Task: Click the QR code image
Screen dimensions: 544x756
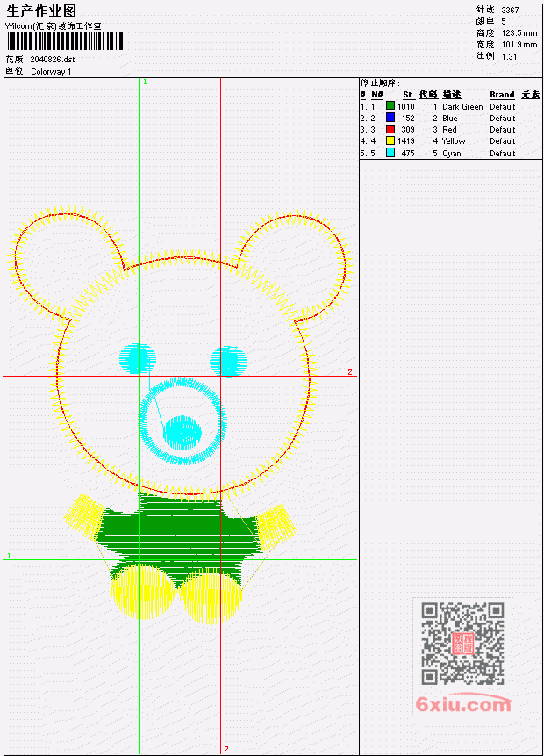Action: point(462,644)
